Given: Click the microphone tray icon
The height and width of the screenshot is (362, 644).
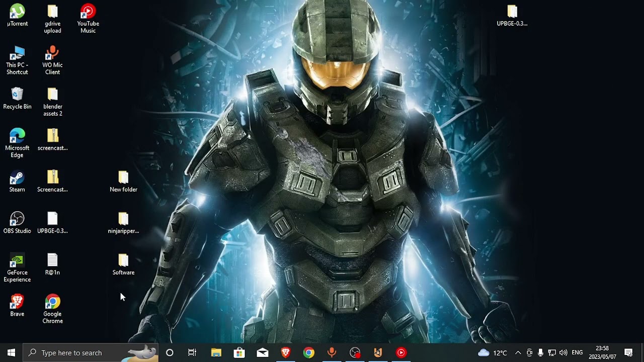Looking at the screenshot, I should pos(540,352).
